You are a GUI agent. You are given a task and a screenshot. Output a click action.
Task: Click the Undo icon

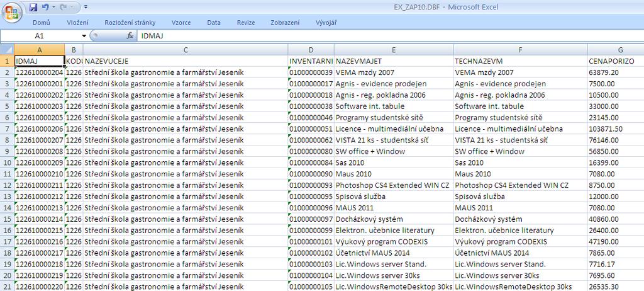45,7
